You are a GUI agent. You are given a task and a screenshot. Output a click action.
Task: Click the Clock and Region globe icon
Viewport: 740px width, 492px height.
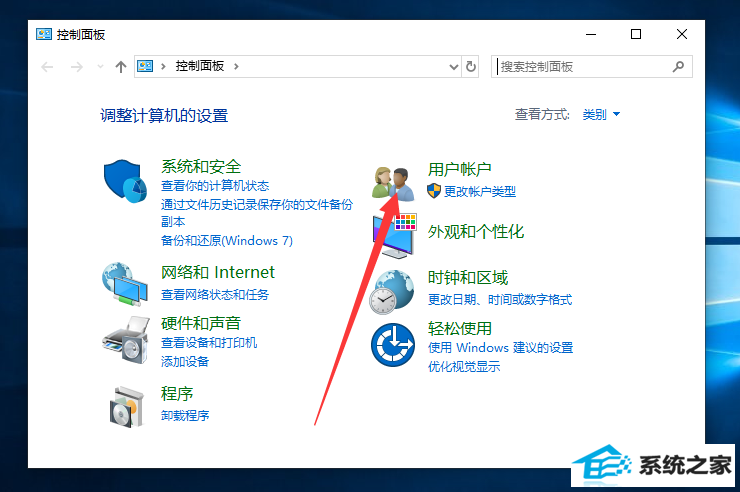pos(392,292)
